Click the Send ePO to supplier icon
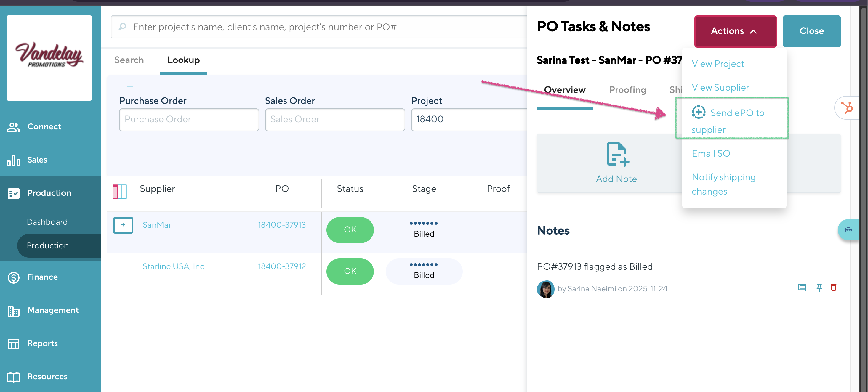Screen dimensions: 868x392 699,112
